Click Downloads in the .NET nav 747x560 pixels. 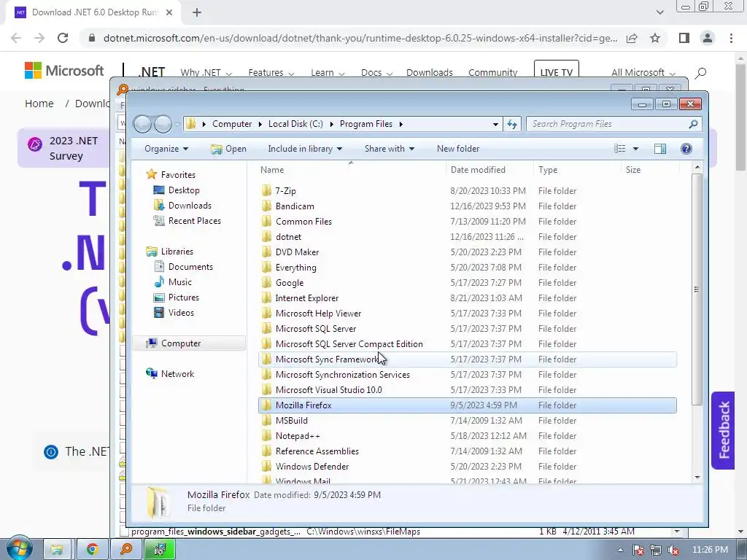click(x=429, y=72)
